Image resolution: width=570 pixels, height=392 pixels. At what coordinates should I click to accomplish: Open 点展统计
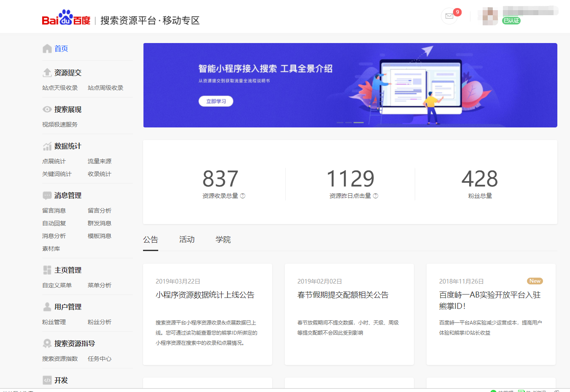coord(54,161)
